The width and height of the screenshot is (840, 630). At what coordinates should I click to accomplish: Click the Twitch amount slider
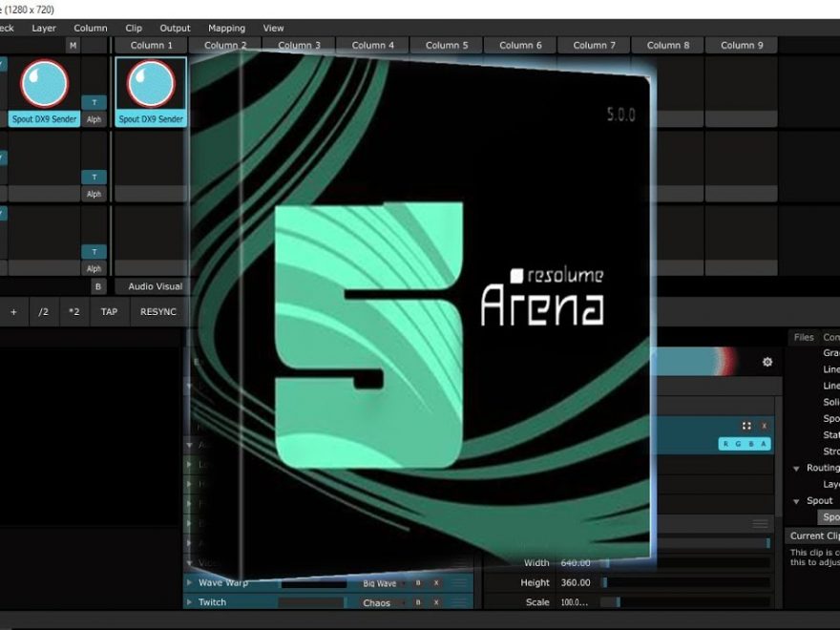coord(314,603)
